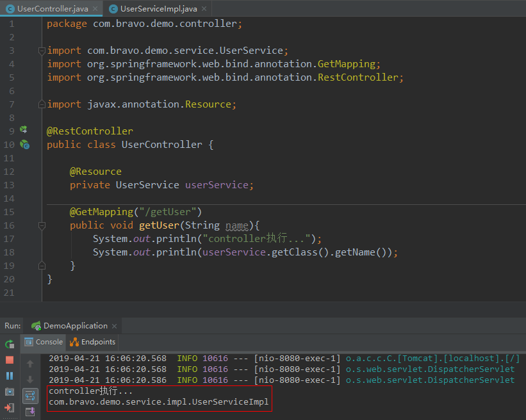Click the javax.annotation.Resource import
526x420 pixels.
point(142,104)
